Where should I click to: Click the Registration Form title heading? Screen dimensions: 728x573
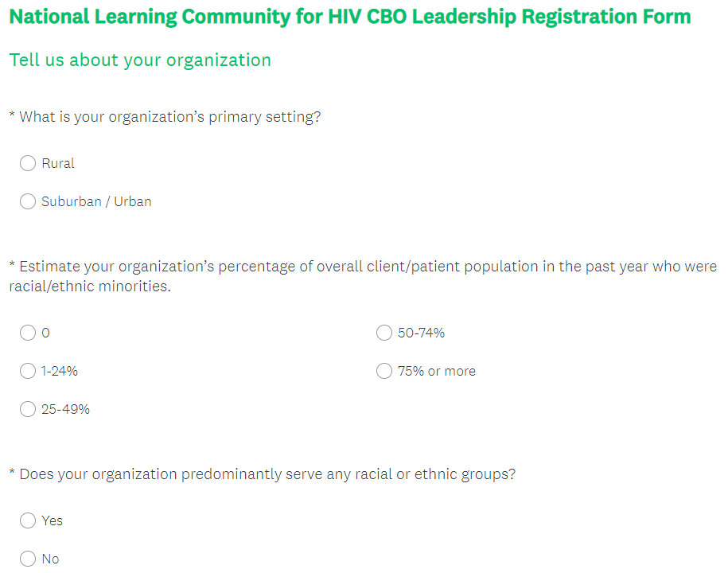(350, 17)
